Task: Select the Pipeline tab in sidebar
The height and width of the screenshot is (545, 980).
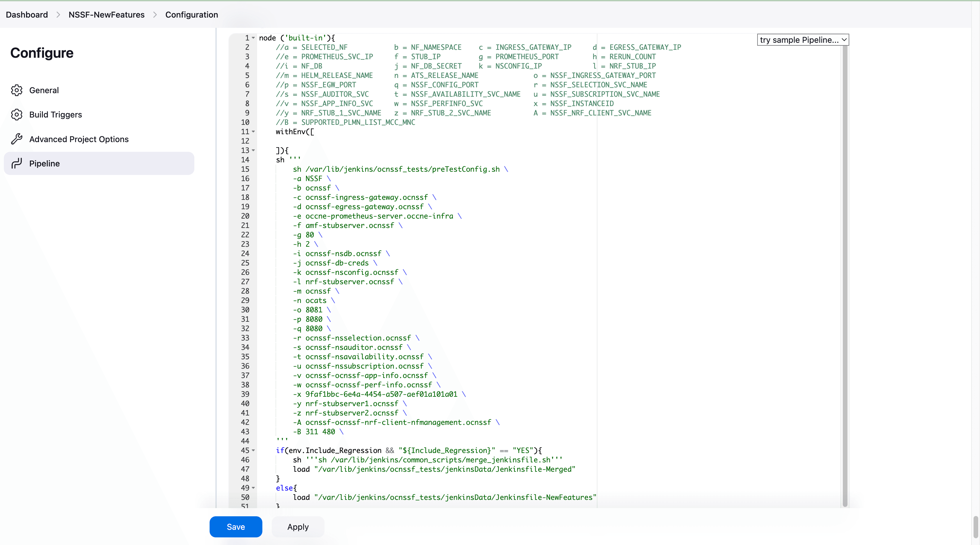Action: click(45, 163)
